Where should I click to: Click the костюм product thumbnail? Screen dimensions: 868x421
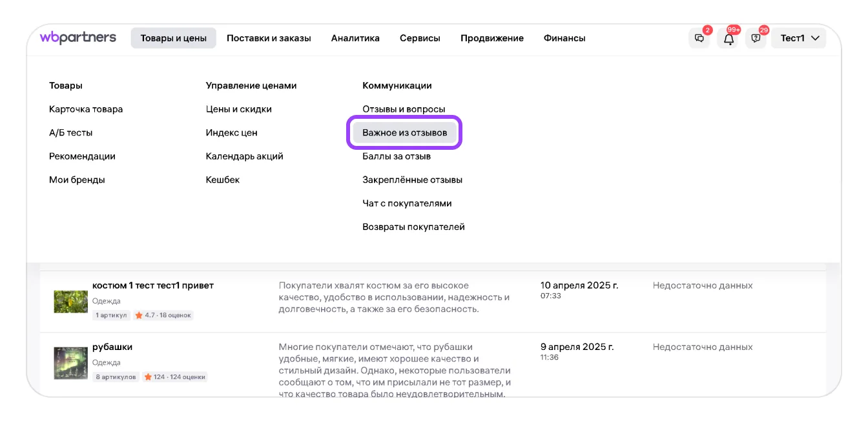tap(70, 301)
